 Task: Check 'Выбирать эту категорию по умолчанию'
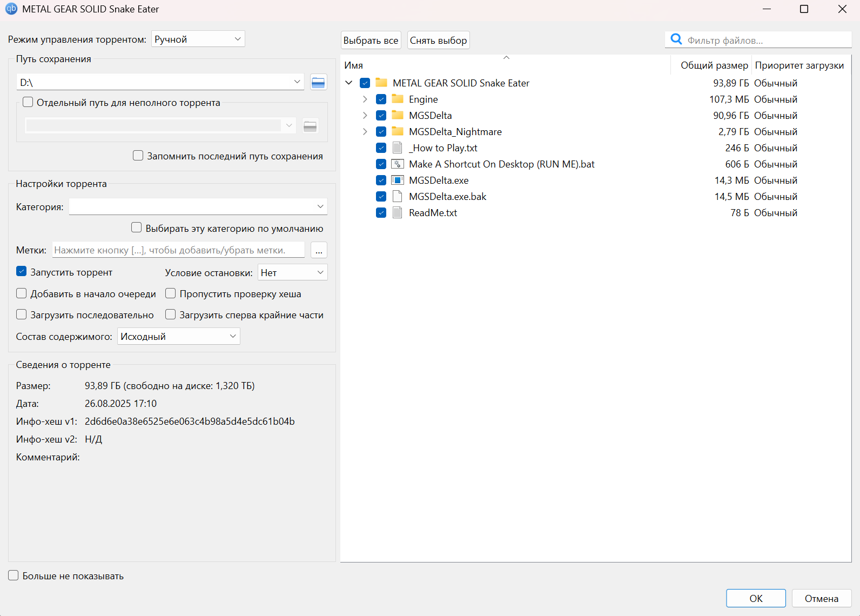[137, 228]
